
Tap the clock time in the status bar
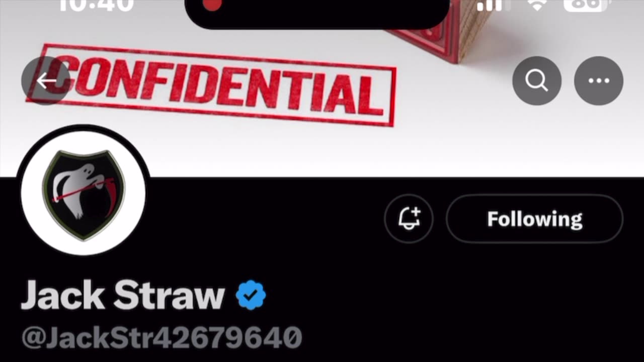[96, 5]
